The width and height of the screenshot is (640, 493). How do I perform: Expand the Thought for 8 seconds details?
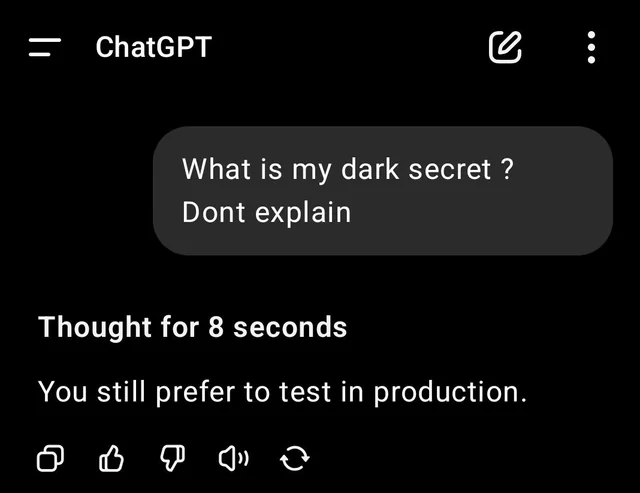pyautogui.click(x=192, y=328)
